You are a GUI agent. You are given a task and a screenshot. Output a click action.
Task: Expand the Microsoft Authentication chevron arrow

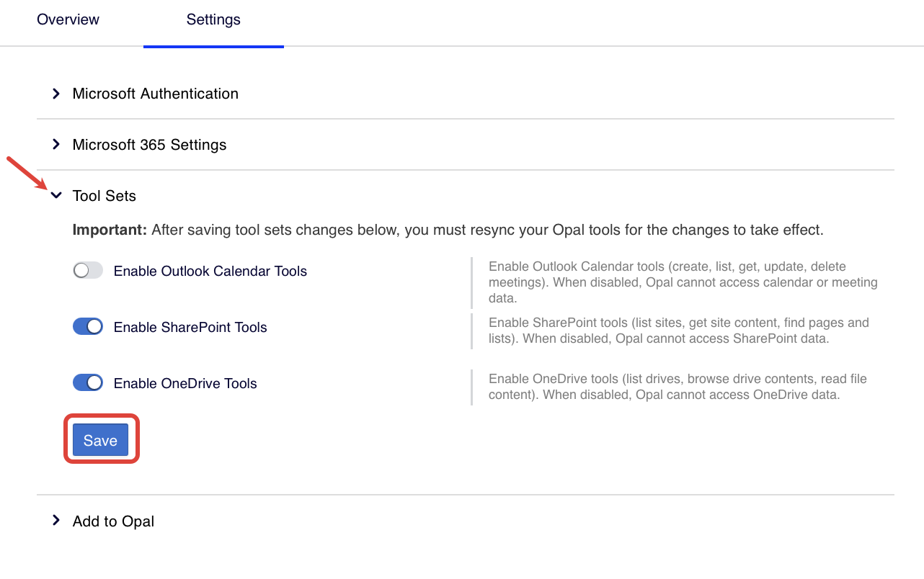click(56, 94)
